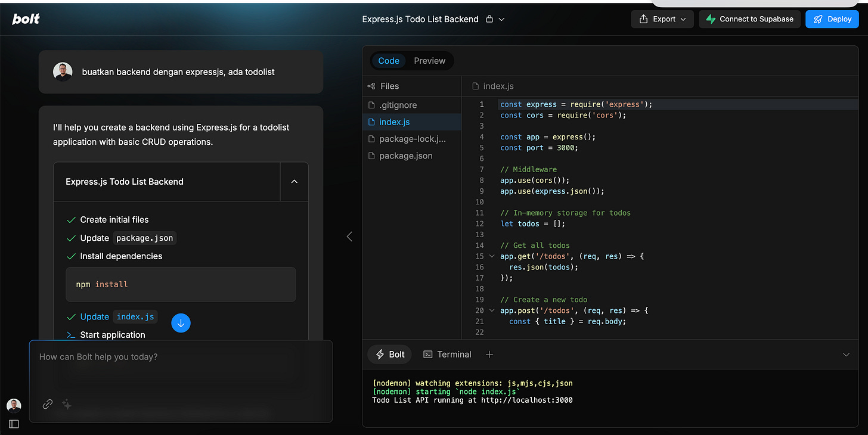Click the enhance prompt sparkle icon

67,405
